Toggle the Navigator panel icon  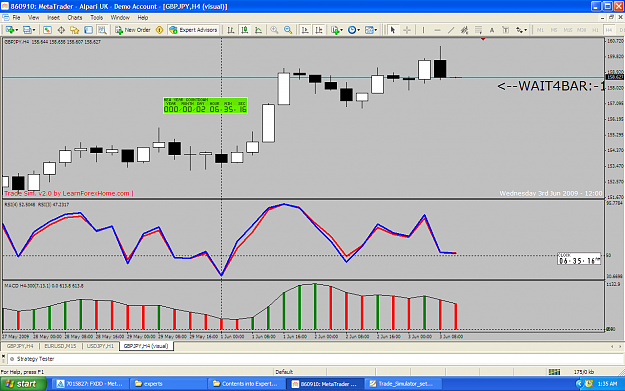(x=75, y=30)
